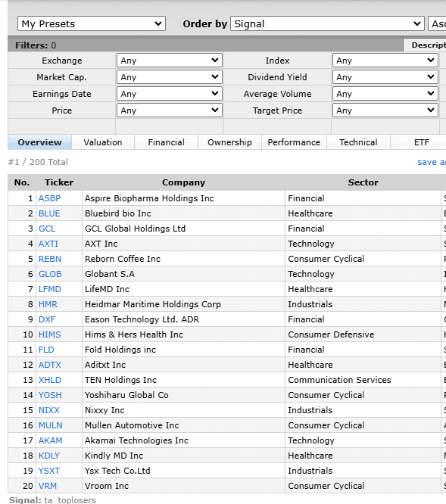Open the NIXX ticker link
Screen dimensions: 446x504
(49, 410)
